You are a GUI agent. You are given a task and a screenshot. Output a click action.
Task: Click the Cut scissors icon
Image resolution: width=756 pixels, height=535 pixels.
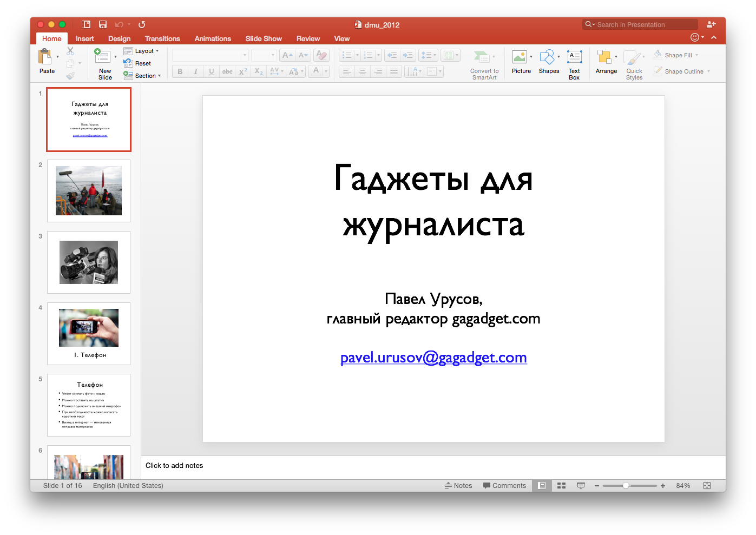click(x=70, y=51)
